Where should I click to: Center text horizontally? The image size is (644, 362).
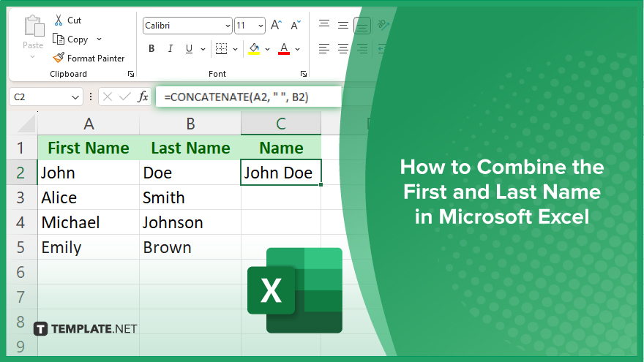point(343,49)
